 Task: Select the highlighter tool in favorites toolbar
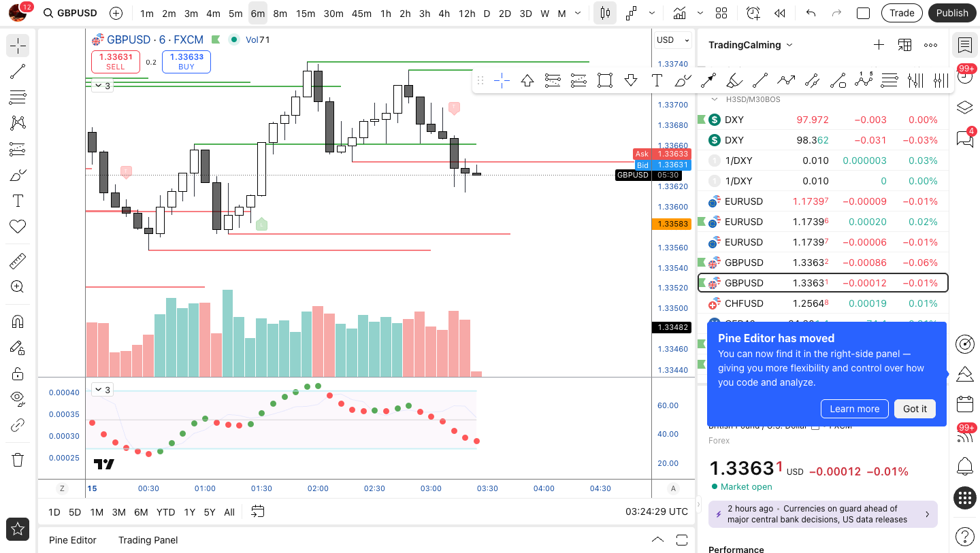pos(734,81)
